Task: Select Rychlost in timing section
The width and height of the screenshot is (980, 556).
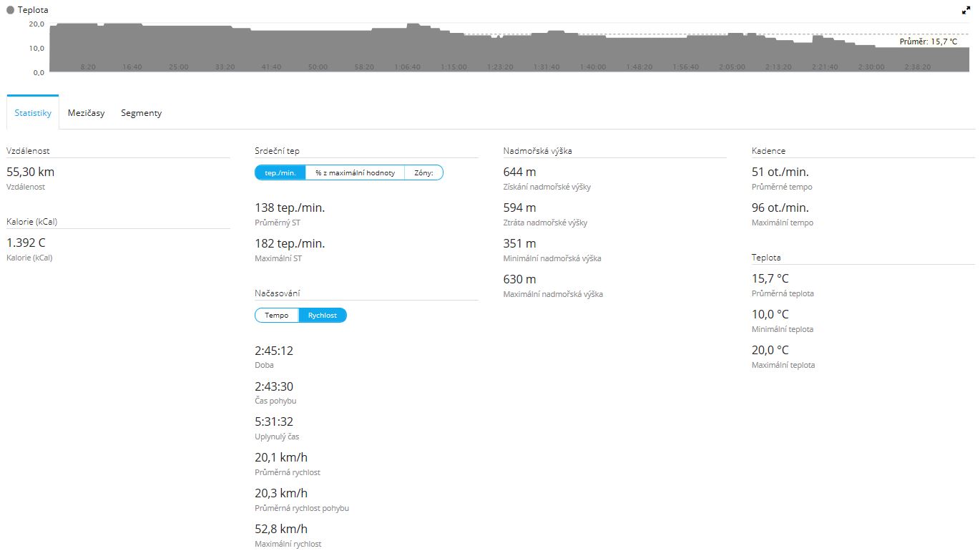Action: (x=322, y=316)
